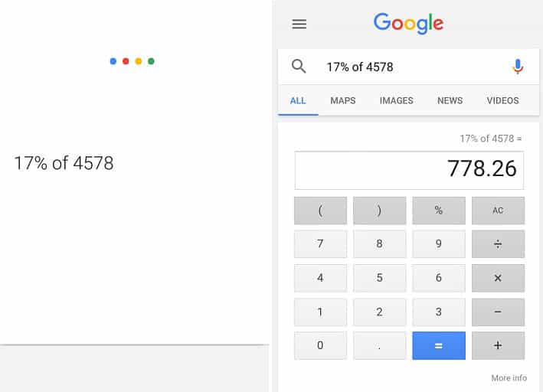Open the hamburger menu icon
The width and height of the screenshot is (543, 392).
299,24
